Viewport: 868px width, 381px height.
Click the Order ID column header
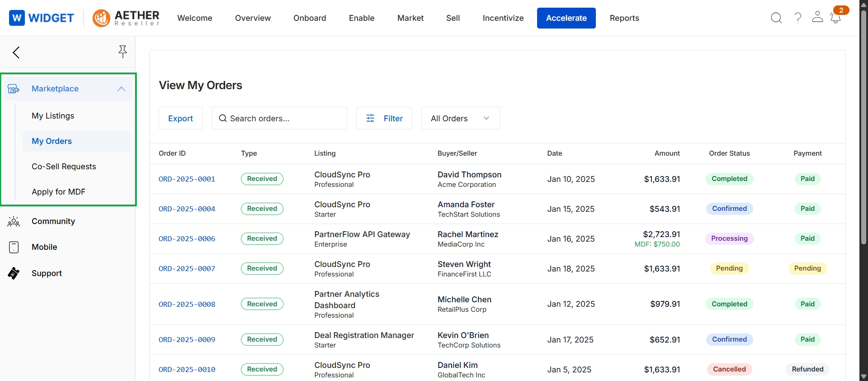(x=172, y=153)
